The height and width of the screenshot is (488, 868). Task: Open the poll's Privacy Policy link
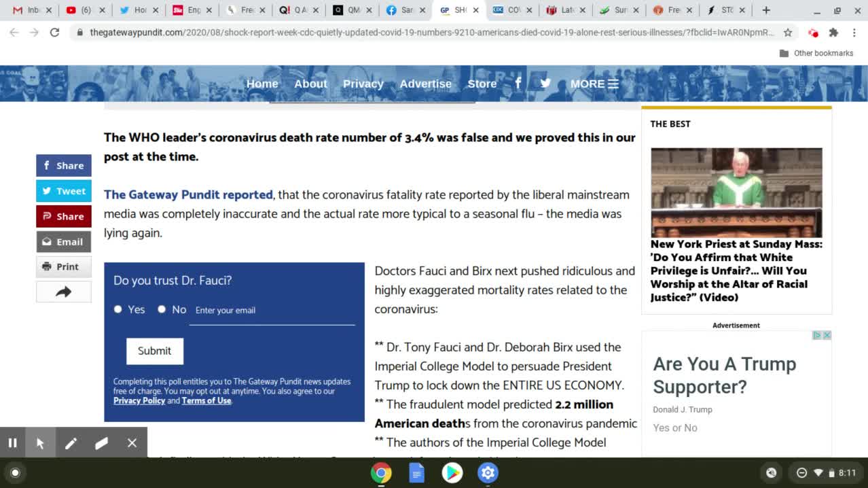click(139, 400)
